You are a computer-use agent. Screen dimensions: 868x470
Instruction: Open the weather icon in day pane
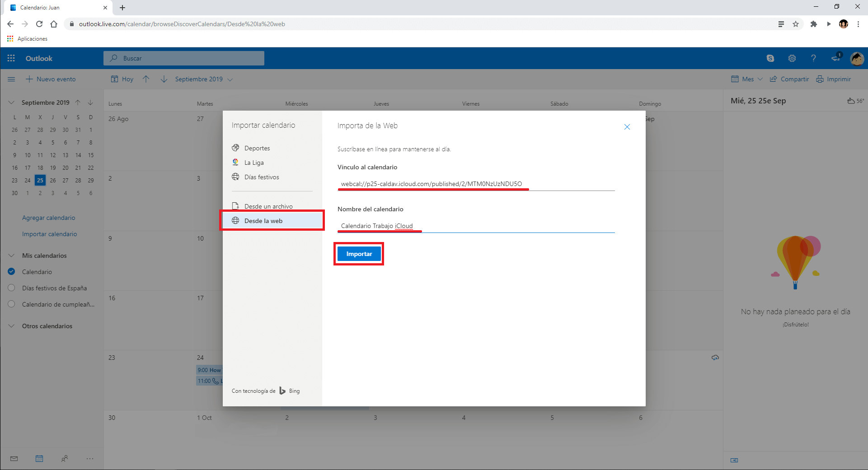[x=851, y=101]
